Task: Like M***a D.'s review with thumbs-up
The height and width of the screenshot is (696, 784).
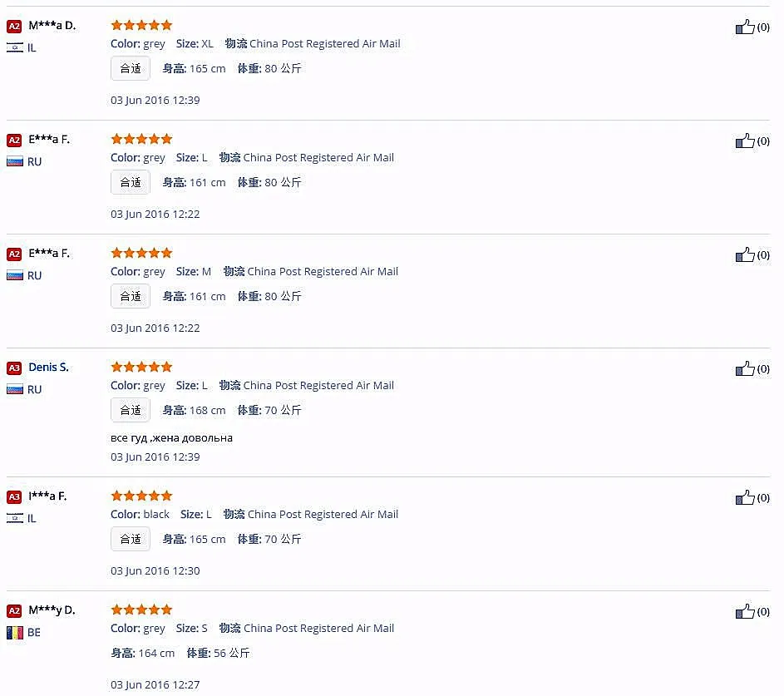Action: pyautogui.click(x=744, y=27)
